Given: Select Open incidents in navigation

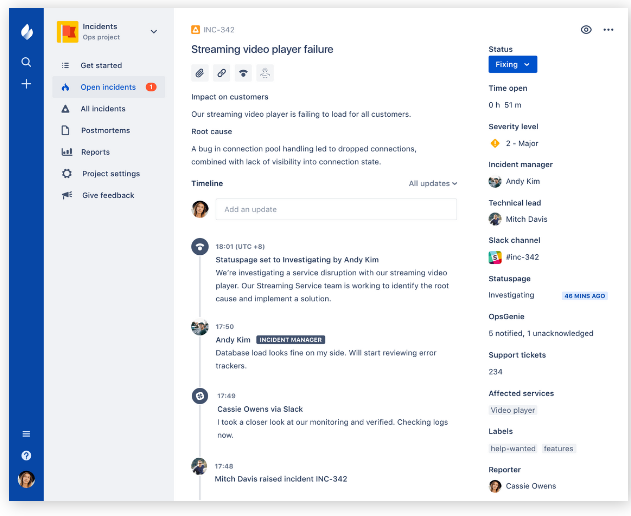Looking at the screenshot, I should pyautogui.click(x=108, y=87).
